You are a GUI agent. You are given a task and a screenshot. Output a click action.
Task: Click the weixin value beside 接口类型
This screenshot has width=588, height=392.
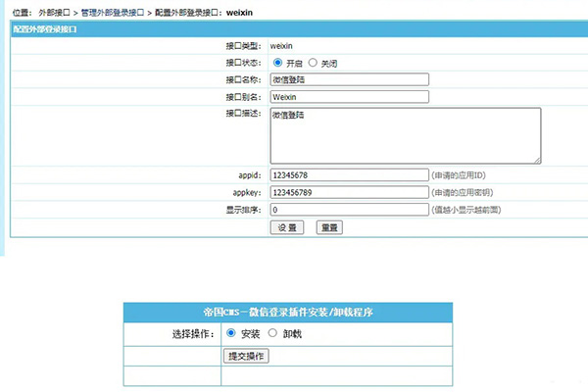point(282,46)
